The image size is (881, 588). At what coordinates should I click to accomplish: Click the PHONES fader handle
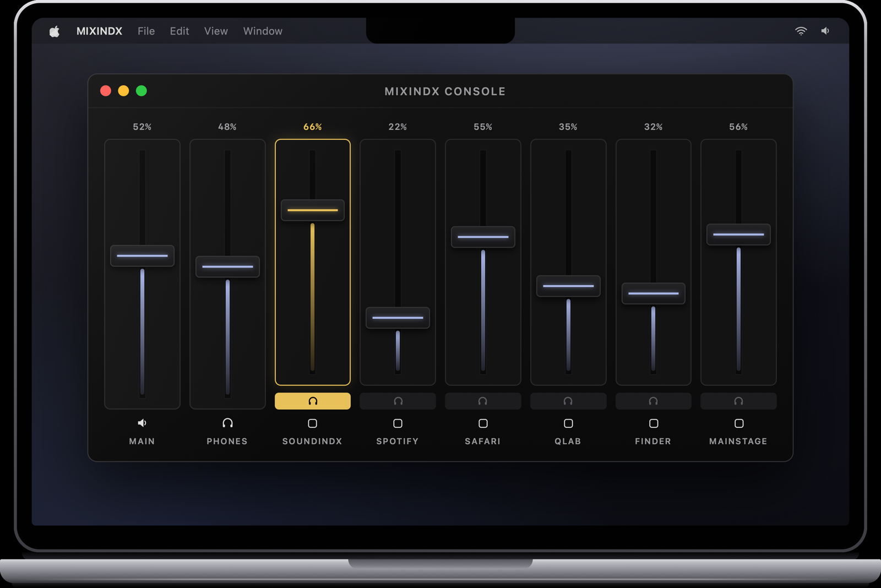227,266
